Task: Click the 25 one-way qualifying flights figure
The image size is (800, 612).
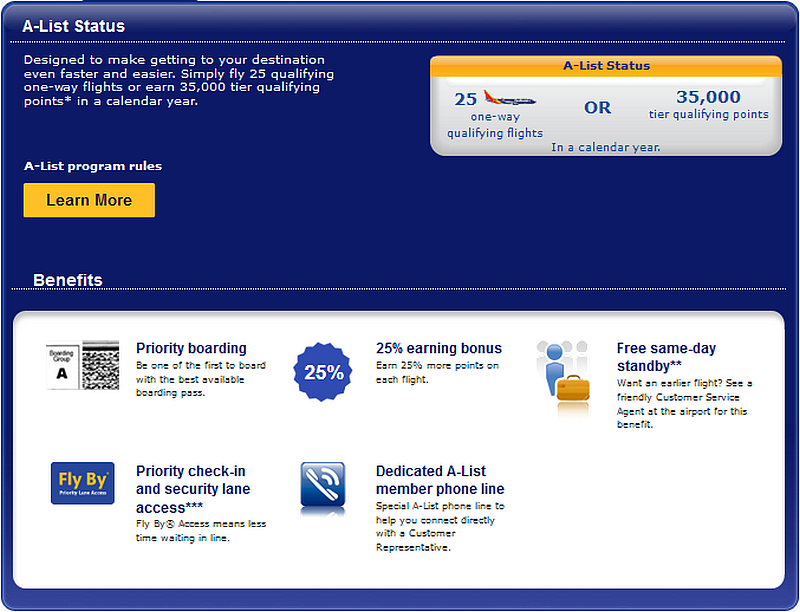Action: (495, 115)
